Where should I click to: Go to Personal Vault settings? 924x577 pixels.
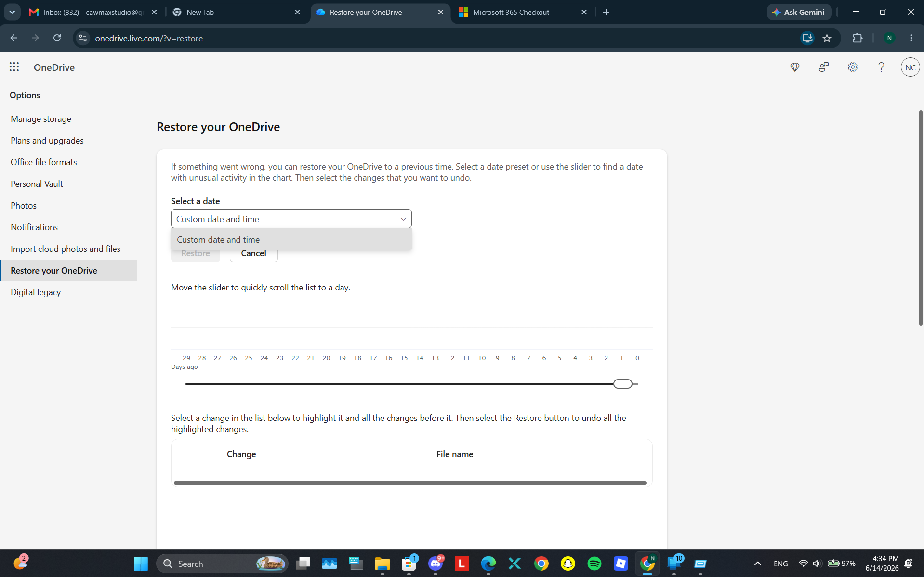point(37,184)
